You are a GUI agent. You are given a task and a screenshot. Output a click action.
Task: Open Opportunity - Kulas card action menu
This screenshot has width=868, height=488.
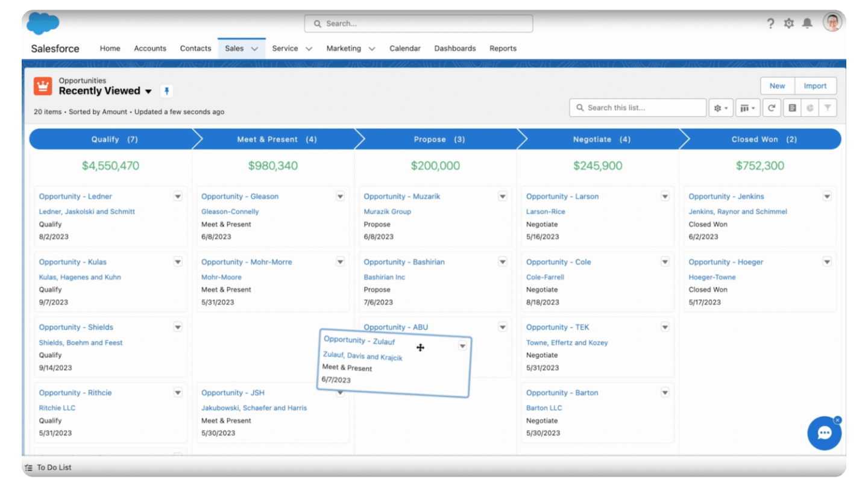pos(178,262)
